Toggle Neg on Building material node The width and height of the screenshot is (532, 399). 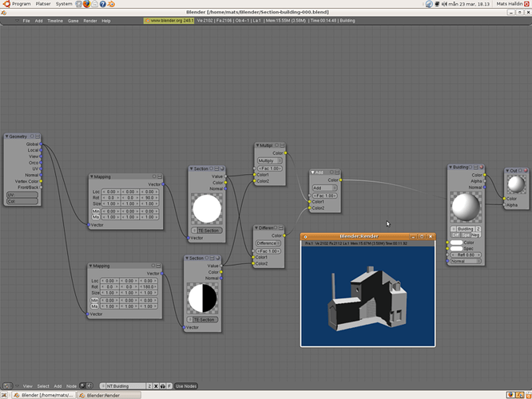475,235
